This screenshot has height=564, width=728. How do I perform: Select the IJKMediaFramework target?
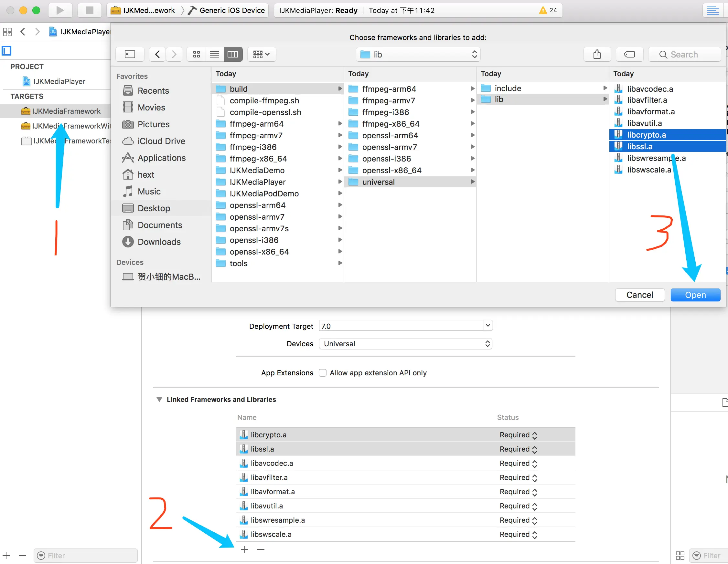66,111
